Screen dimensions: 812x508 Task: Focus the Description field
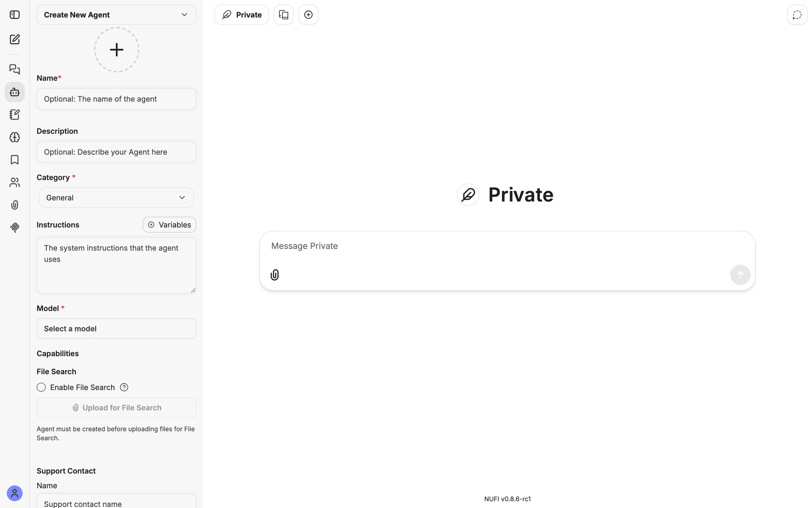point(116,152)
